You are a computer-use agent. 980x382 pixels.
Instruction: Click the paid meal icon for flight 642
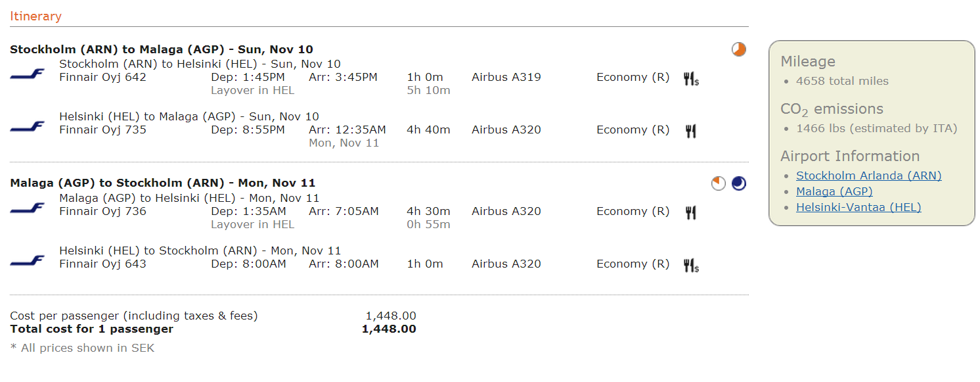point(691,80)
